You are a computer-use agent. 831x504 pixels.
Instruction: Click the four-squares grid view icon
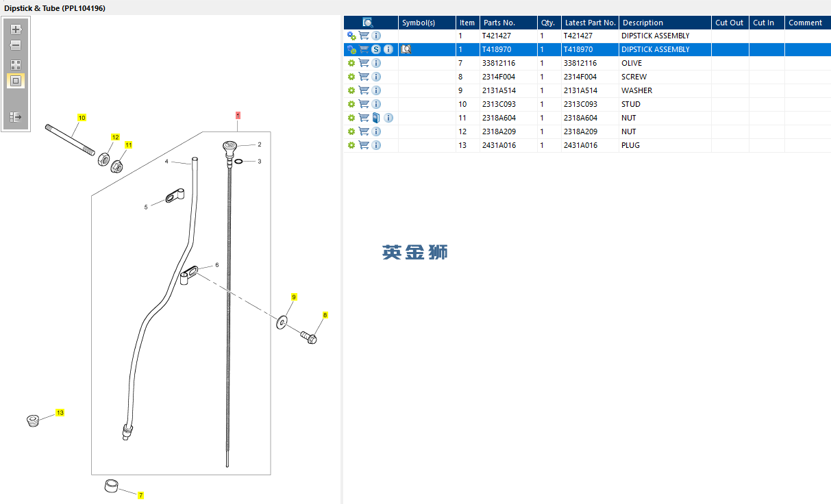(16, 65)
